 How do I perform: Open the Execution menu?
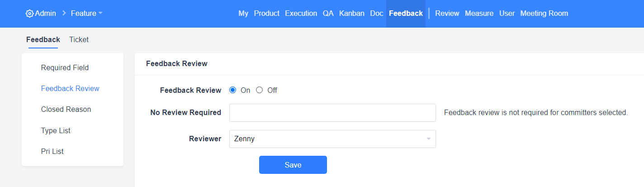click(x=301, y=14)
